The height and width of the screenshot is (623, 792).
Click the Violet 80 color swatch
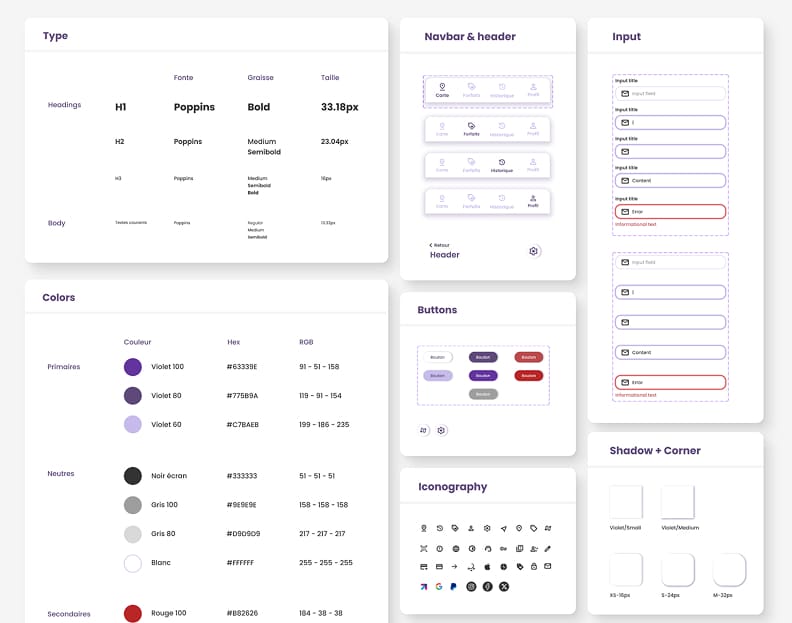(x=133, y=396)
